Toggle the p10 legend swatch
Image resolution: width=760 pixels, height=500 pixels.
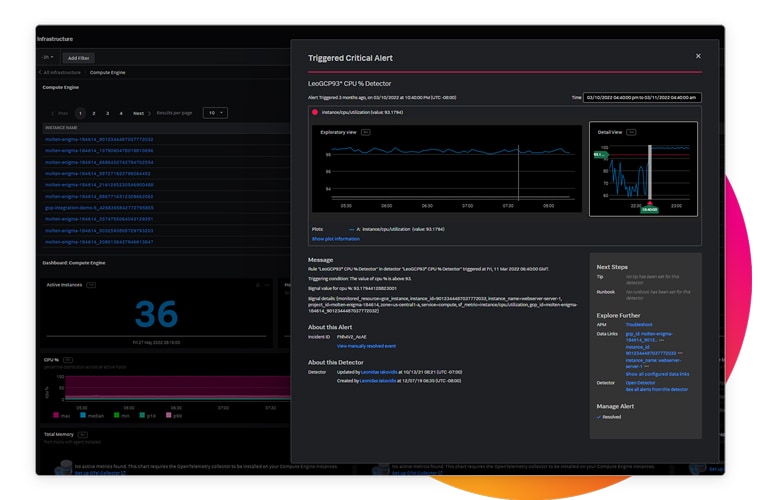[x=142, y=415]
